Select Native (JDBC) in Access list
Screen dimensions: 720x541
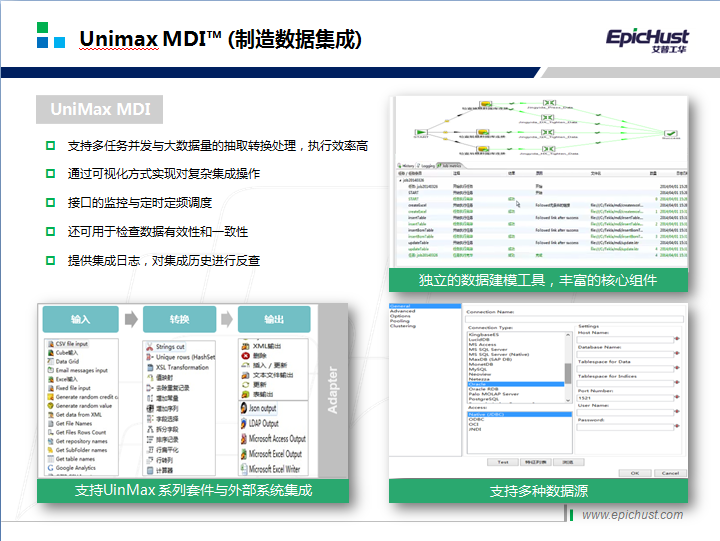(520, 414)
